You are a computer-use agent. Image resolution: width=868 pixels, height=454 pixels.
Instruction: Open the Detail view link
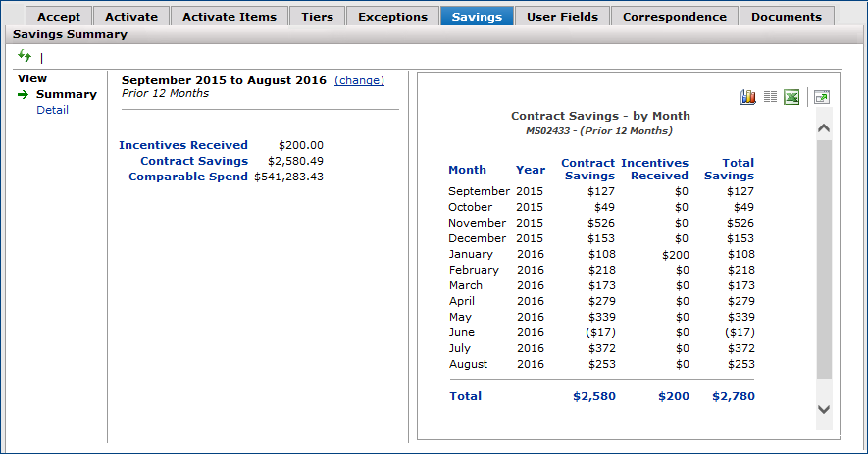tap(52, 110)
